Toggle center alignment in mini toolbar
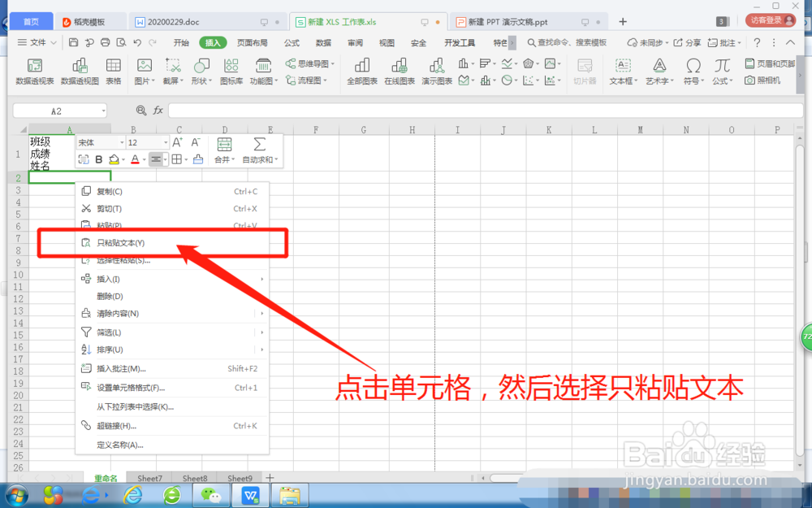This screenshot has width=812, height=508. click(x=155, y=159)
